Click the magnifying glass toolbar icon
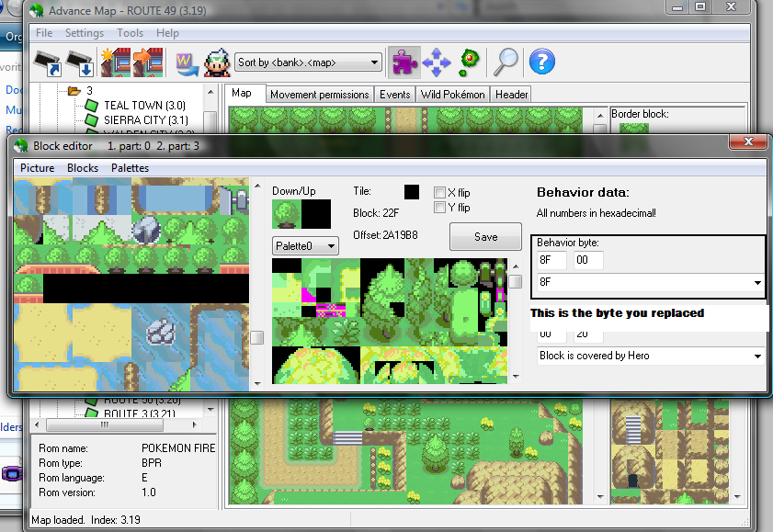Image resolution: width=773 pixels, height=532 pixels. [506, 62]
